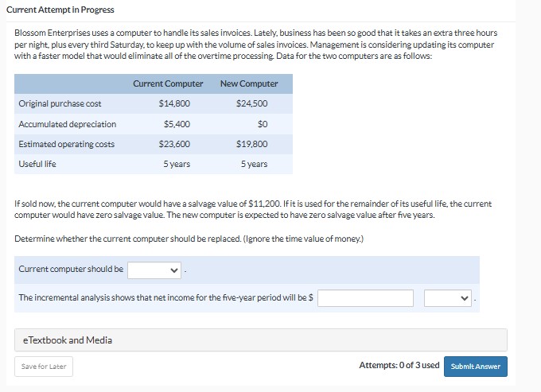The image size is (541, 392).
Task: Select the $5,400 accumulated depreciation cell
Action: pyautogui.click(x=176, y=124)
